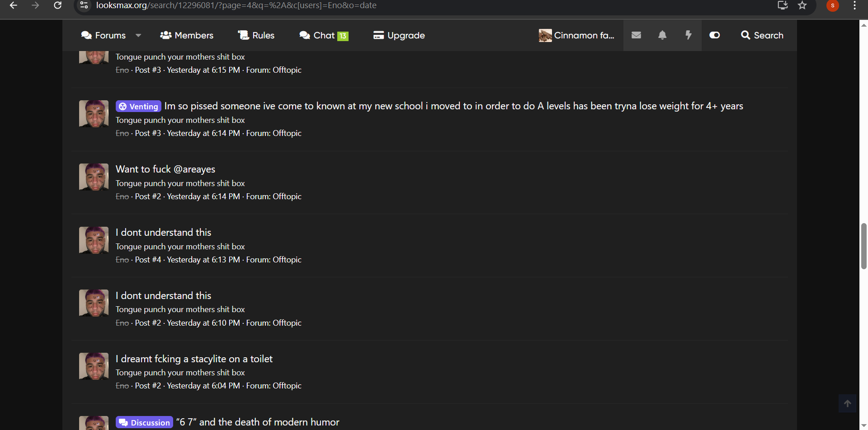
Task: Bookmark this page with star icon
Action: [802, 5]
